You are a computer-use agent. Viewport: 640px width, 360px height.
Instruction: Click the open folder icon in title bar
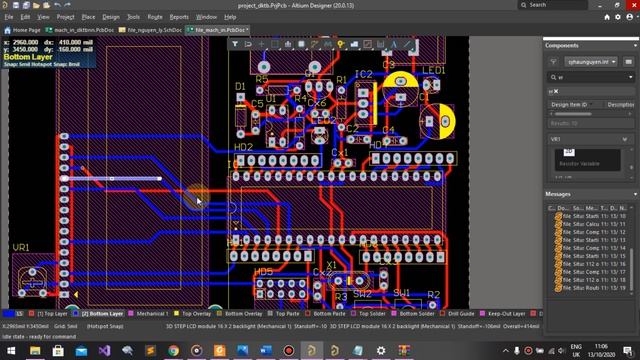36,5
